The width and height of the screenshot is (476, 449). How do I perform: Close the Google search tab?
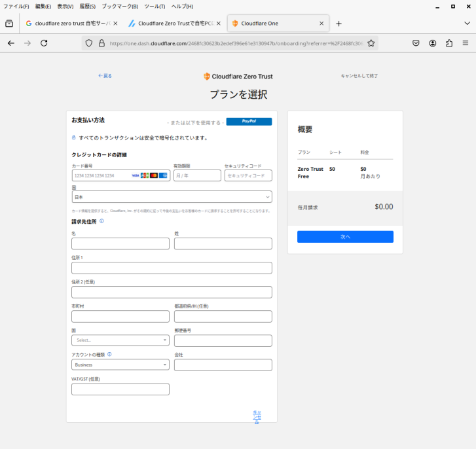tap(115, 24)
